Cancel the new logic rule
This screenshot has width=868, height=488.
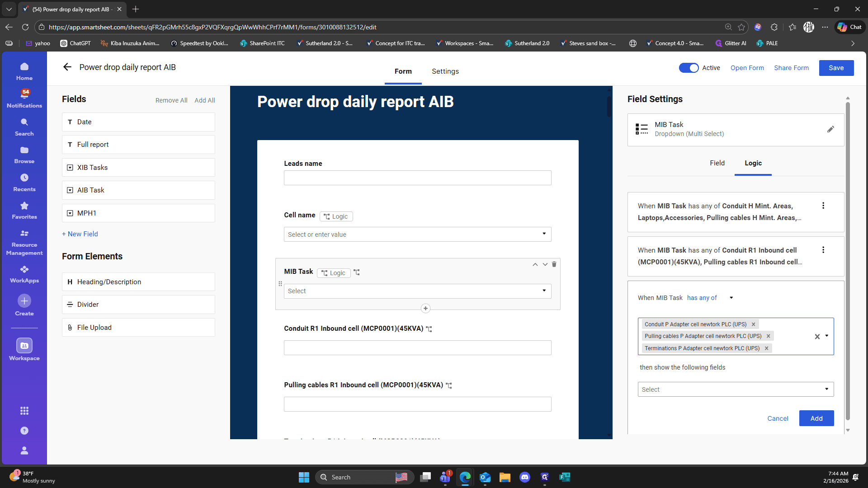pos(778,418)
